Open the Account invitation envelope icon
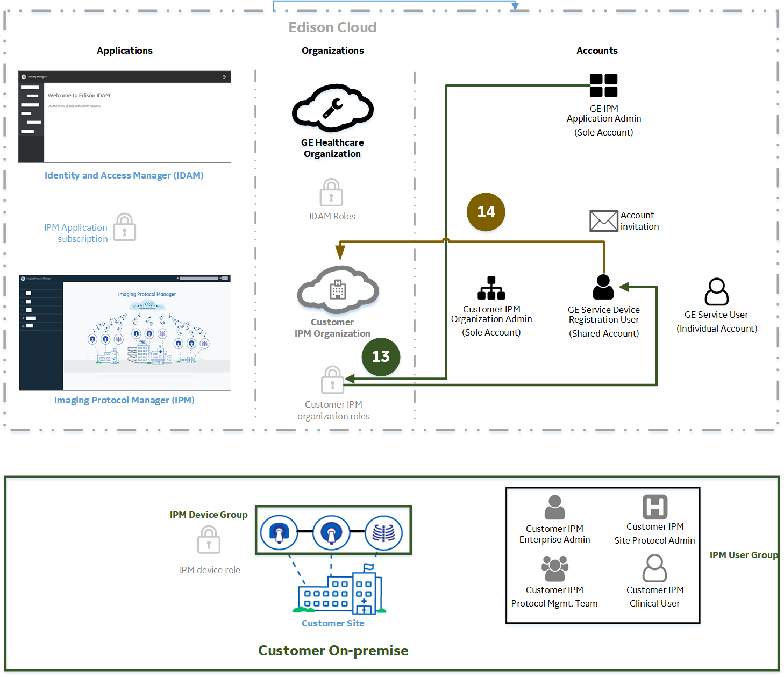Viewport: 784px width, 677px height. (x=603, y=221)
